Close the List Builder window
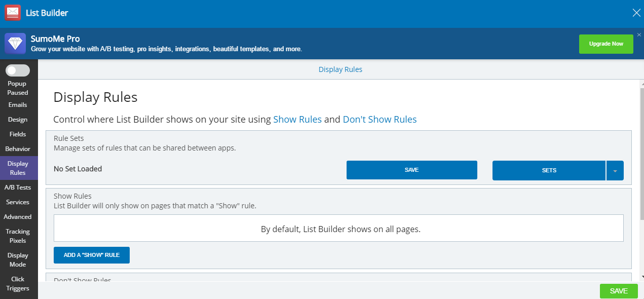Viewport: 644px width, 299px height. (636, 13)
